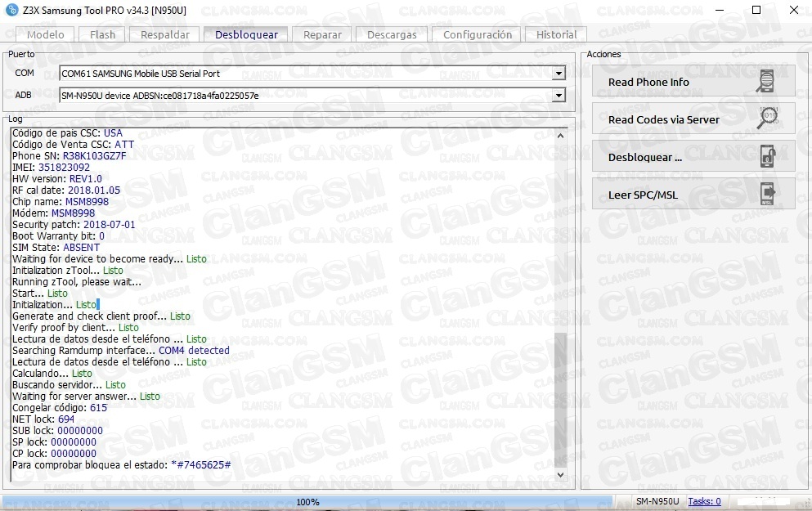Image resolution: width=812 pixels, height=511 pixels.
Task: Click the MSL phone icon on Leer SPC/MSL
Action: click(x=768, y=194)
